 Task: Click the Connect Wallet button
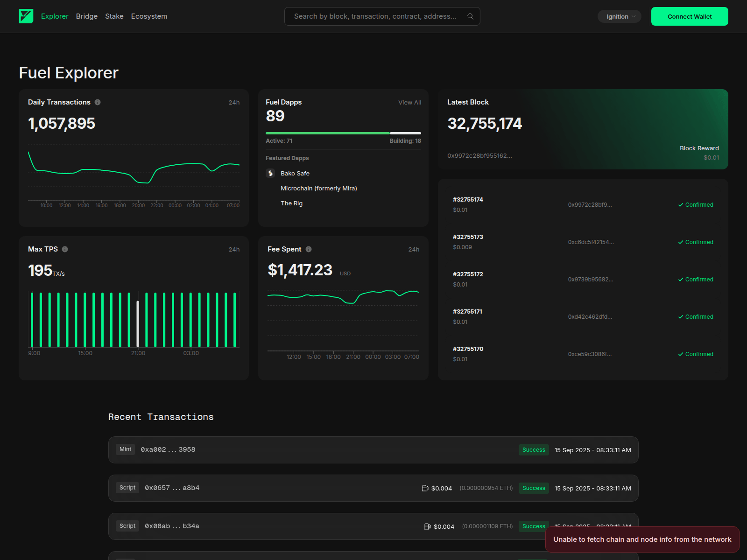point(689,16)
